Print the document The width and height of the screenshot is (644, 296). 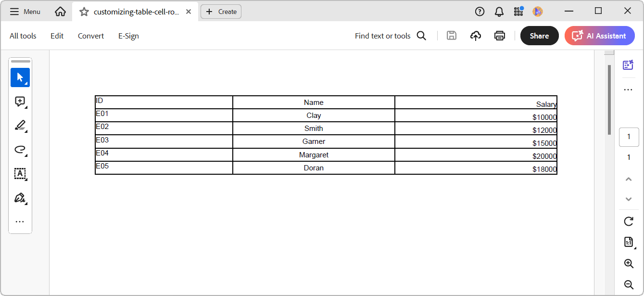500,36
